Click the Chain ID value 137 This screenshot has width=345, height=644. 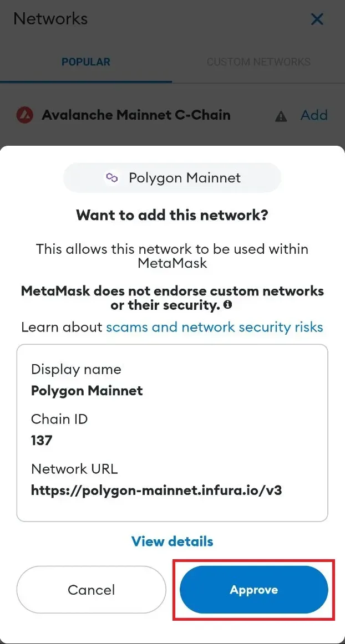[42, 441]
